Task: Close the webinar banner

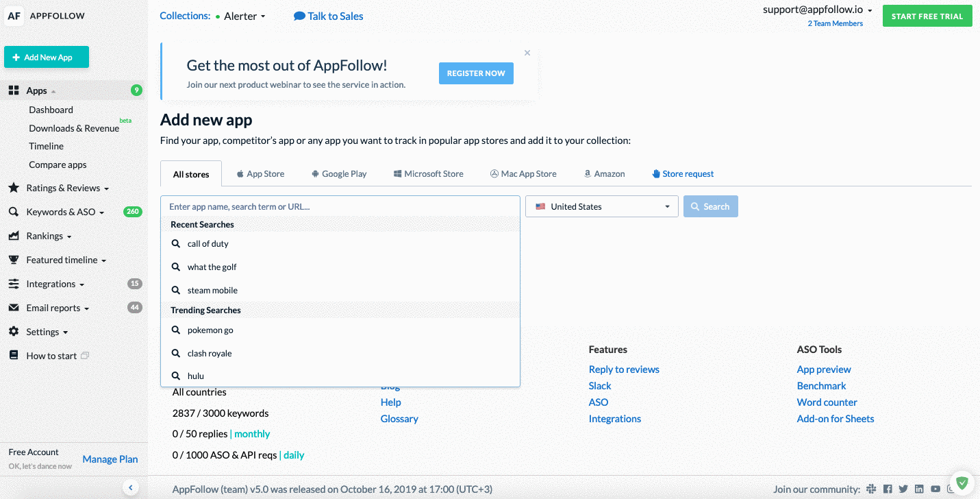Action: [x=527, y=53]
